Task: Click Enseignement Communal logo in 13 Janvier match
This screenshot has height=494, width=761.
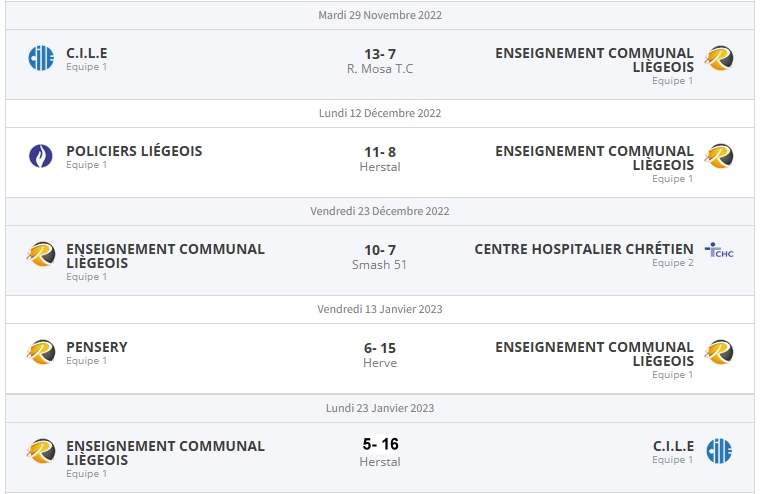Action: 719,352
